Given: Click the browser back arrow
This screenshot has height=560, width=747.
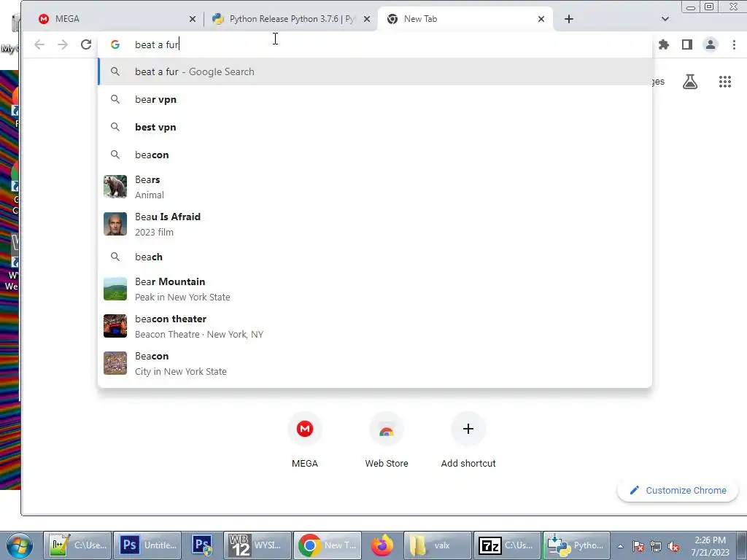Looking at the screenshot, I should pyautogui.click(x=39, y=44).
